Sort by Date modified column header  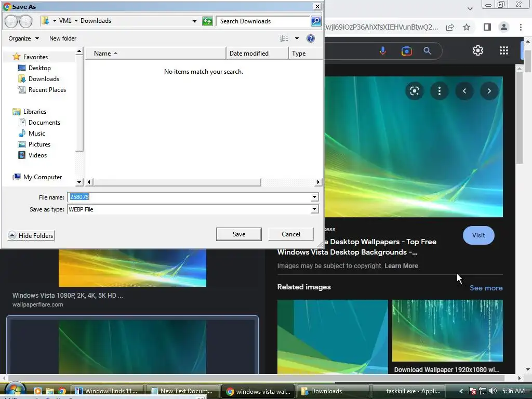[x=257, y=54]
